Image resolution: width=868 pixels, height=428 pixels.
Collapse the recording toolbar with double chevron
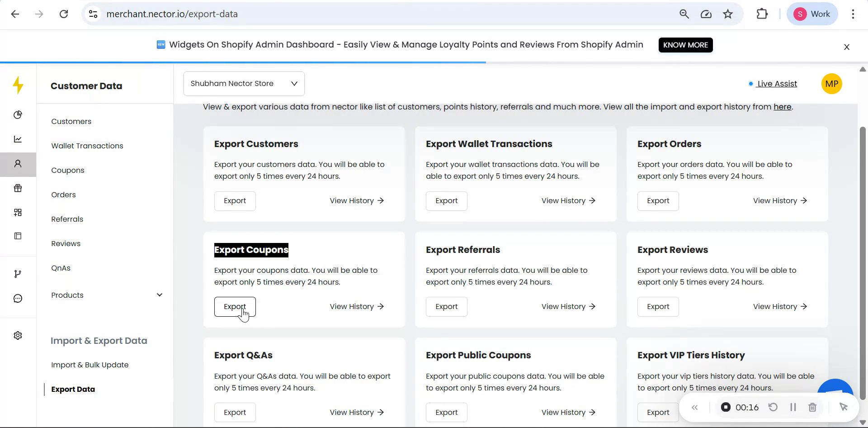click(x=695, y=408)
